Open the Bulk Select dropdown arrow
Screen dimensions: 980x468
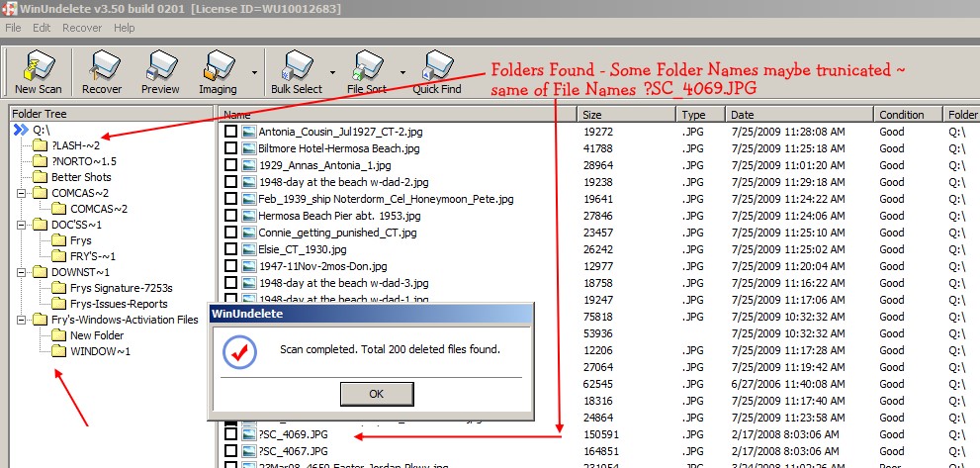332,72
